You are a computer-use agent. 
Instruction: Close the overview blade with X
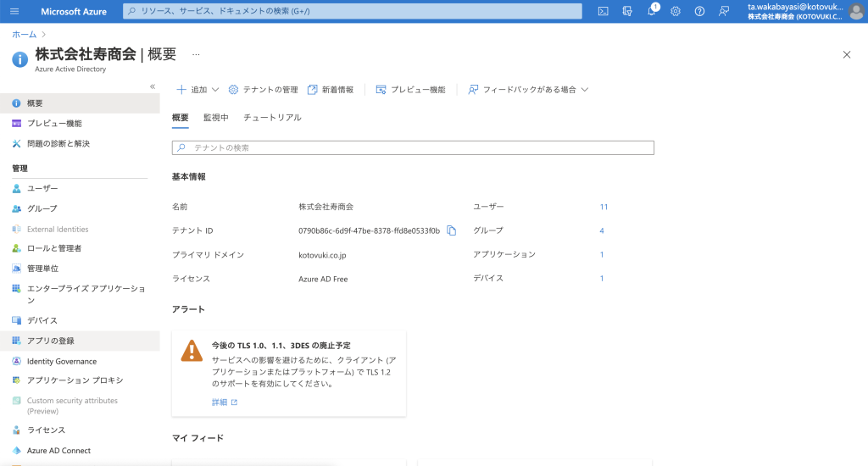[847, 55]
